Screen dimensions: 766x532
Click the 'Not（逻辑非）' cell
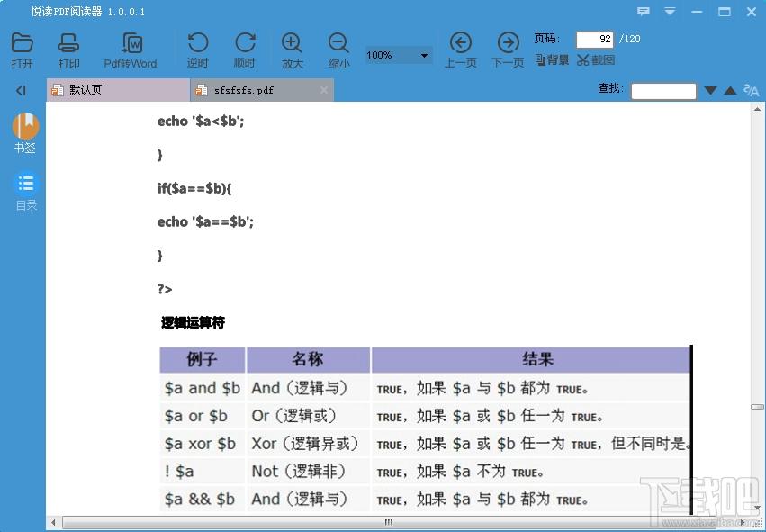click(x=308, y=472)
